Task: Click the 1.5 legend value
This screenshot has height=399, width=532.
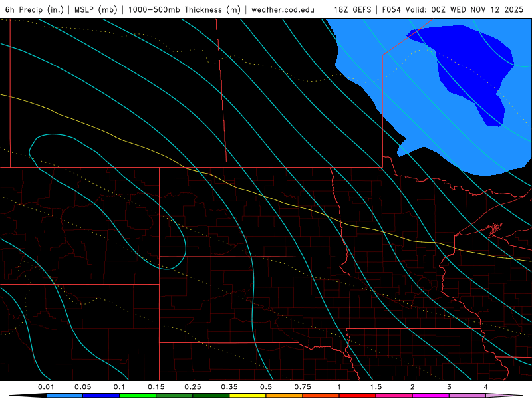Action: (x=376, y=387)
